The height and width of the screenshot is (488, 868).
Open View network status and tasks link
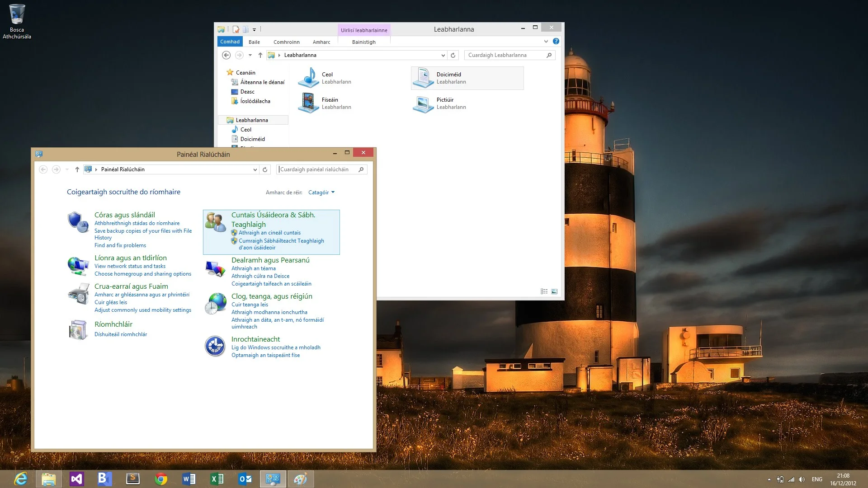[x=130, y=266]
